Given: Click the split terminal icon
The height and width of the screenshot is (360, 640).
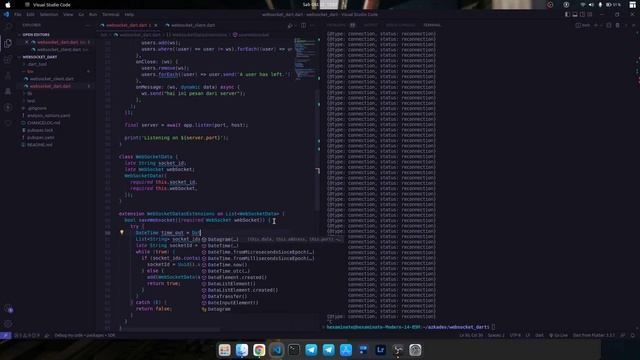Looking at the screenshot, I should (x=609, y=25).
